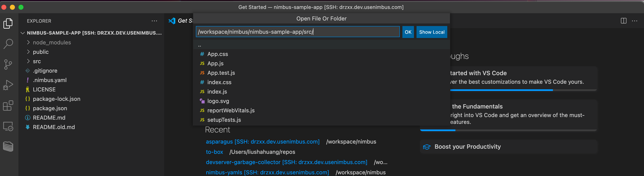Expand the public folder
The height and width of the screenshot is (176, 644).
click(28, 52)
